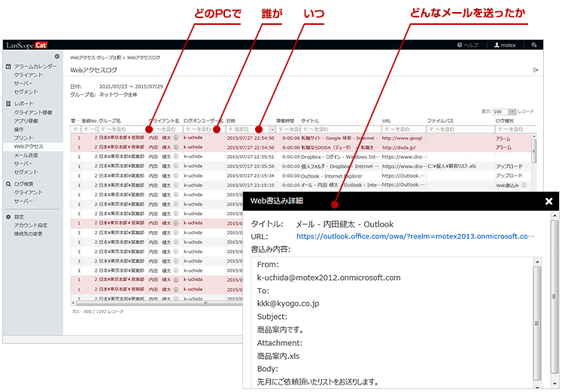Image resolution: width=562 pixels, height=392 pixels.
Task: Select メール送信 report in sidebar
Action: click(26, 155)
